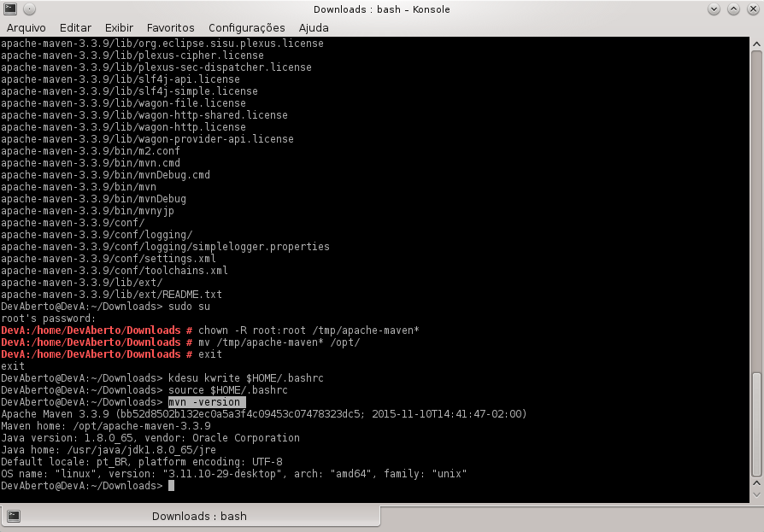Open the Exibir menu
This screenshot has height=532, width=764.
pos(119,27)
